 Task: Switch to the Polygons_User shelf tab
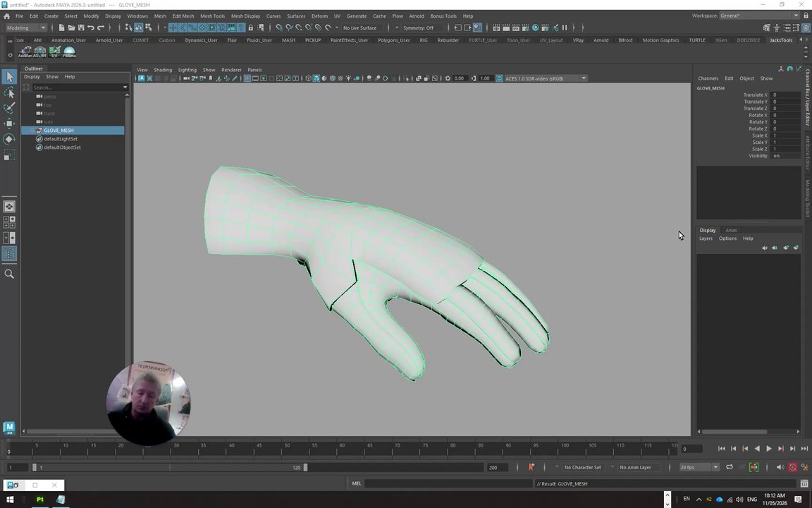[393, 40]
